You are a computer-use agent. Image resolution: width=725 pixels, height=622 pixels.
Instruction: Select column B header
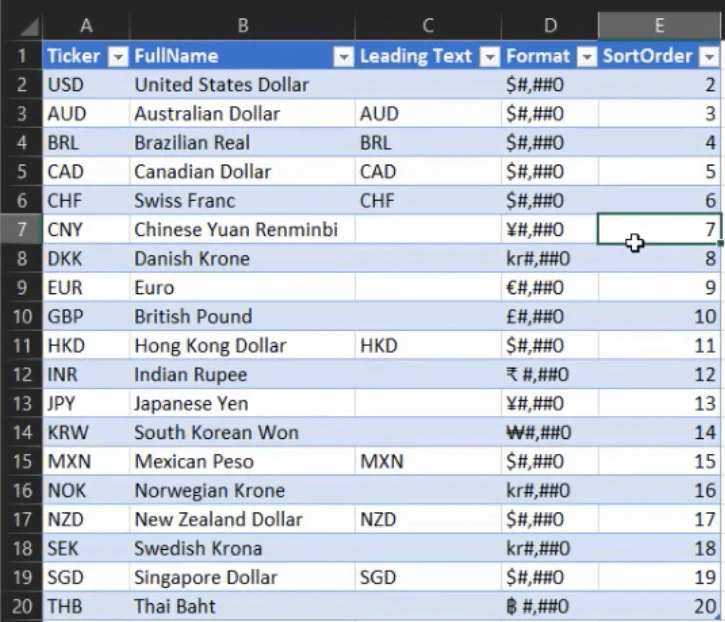pos(243,26)
